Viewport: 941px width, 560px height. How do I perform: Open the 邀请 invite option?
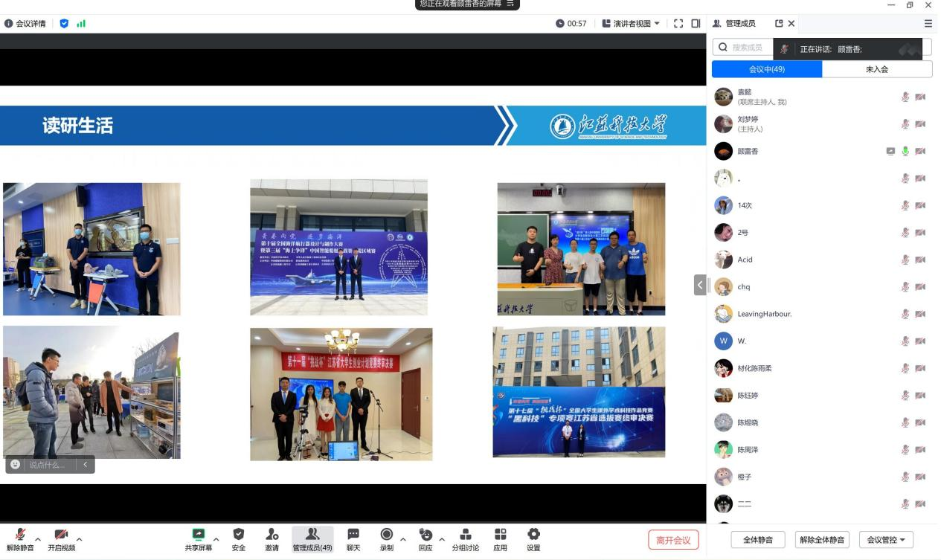point(272,539)
